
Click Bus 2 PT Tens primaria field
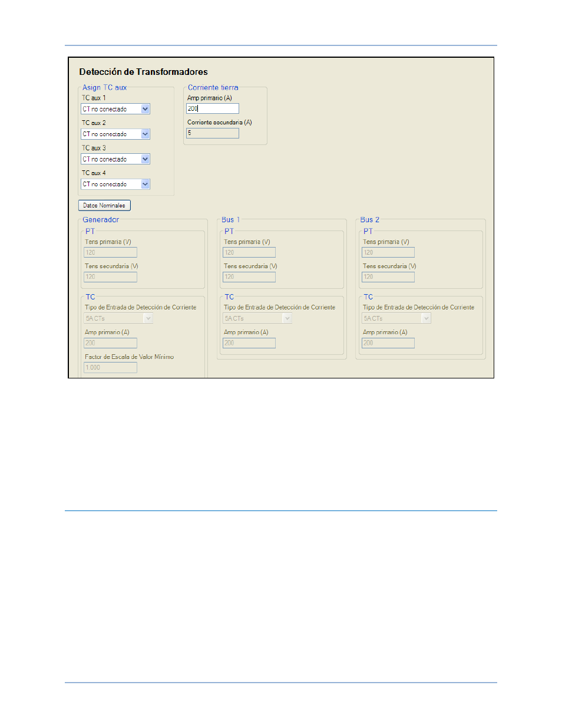tap(388, 252)
